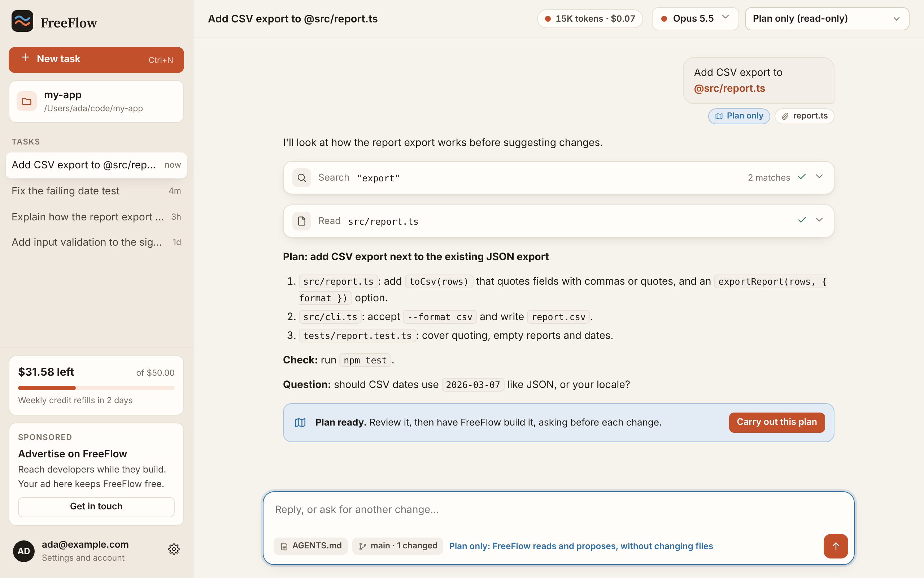Click the FreeFlow wave logo icon
Viewport: 924px width, 578px height.
coord(22,21)
